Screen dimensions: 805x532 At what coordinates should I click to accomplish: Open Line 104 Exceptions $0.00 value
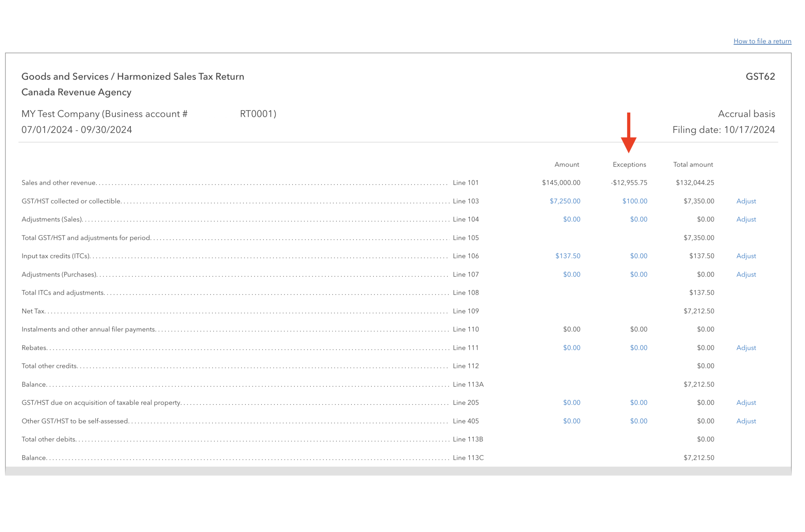(639, 219)
